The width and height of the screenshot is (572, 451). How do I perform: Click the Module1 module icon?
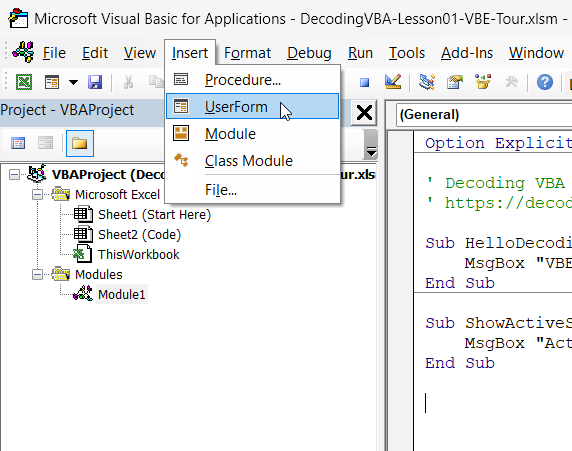click(83, 294)
